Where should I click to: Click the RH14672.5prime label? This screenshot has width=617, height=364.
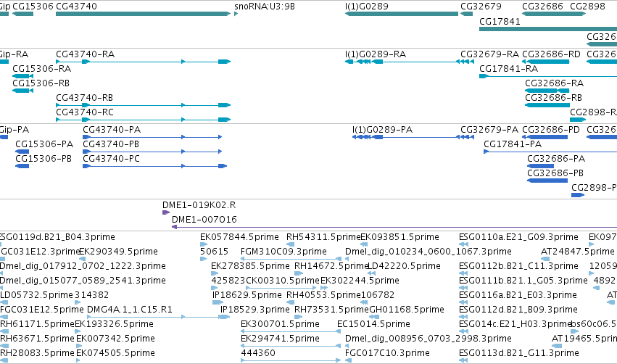pos(331,266)
